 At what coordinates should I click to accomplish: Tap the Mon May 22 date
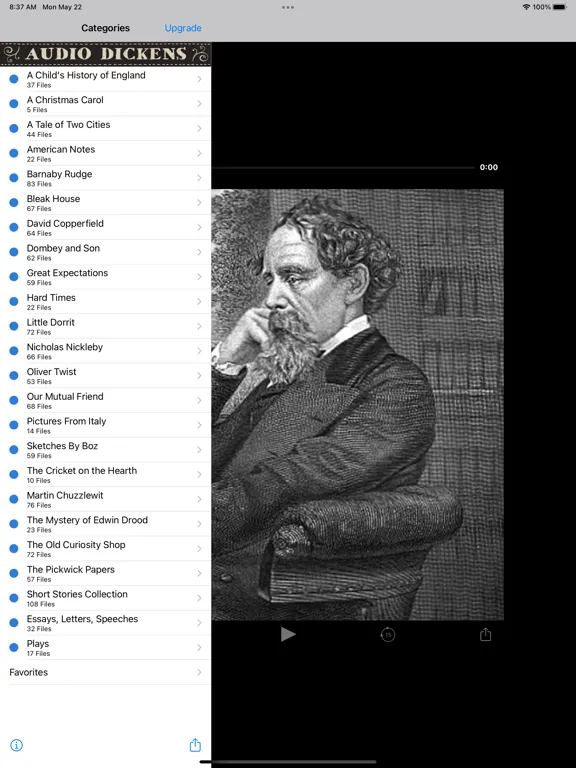pos(62,7)
